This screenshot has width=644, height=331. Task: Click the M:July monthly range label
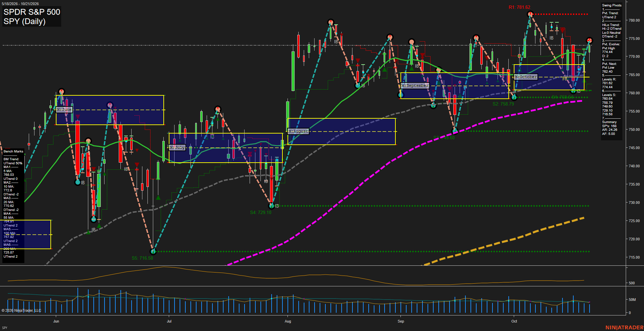[x=177, y=148]
